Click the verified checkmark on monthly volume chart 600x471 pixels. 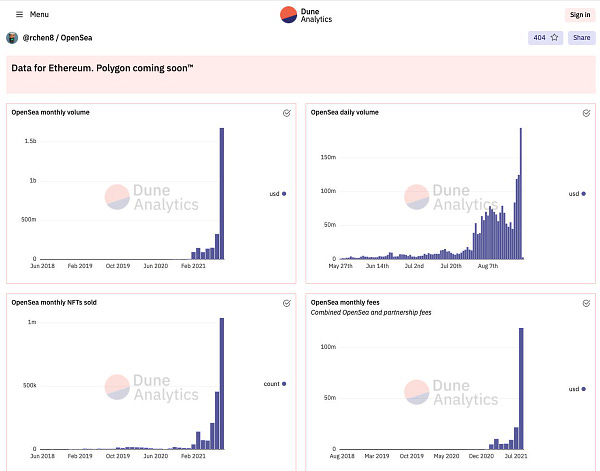pos(287,113)
